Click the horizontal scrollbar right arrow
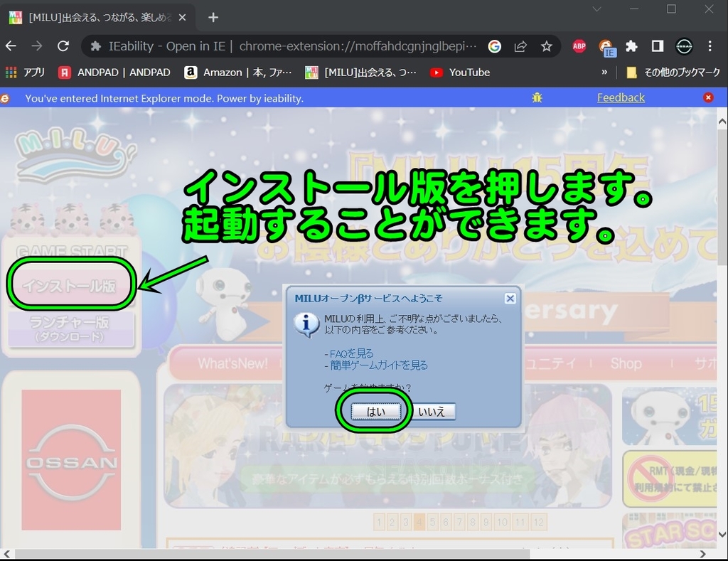This screenshot has width=728, height=561. (702, 554)
